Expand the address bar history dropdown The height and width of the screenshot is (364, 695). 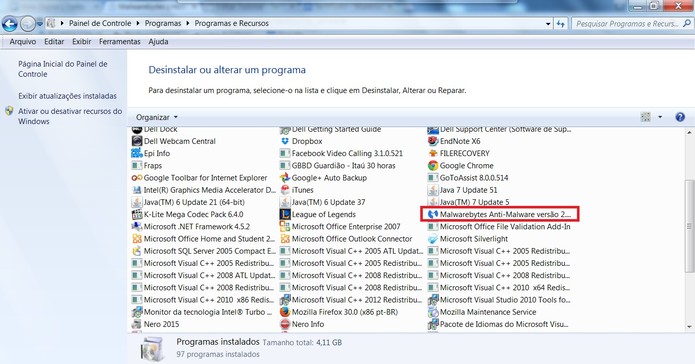coord(548,23)
